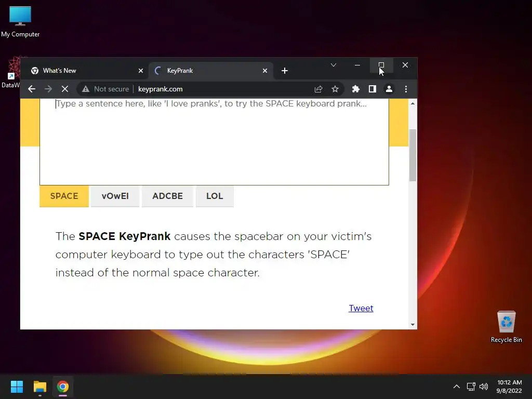Open the profile avatar menu
This screenshot has width=532, height=399.
tap(389, 89)
